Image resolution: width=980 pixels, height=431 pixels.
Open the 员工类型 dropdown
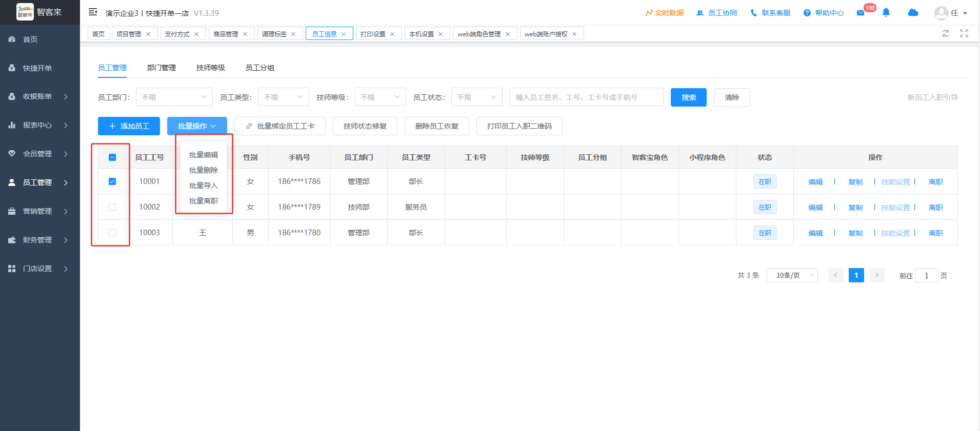click(x=284, y=97)
